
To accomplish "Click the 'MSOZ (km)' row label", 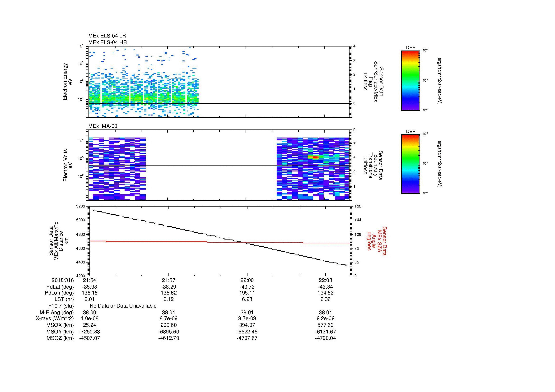I will coord(60,338).
